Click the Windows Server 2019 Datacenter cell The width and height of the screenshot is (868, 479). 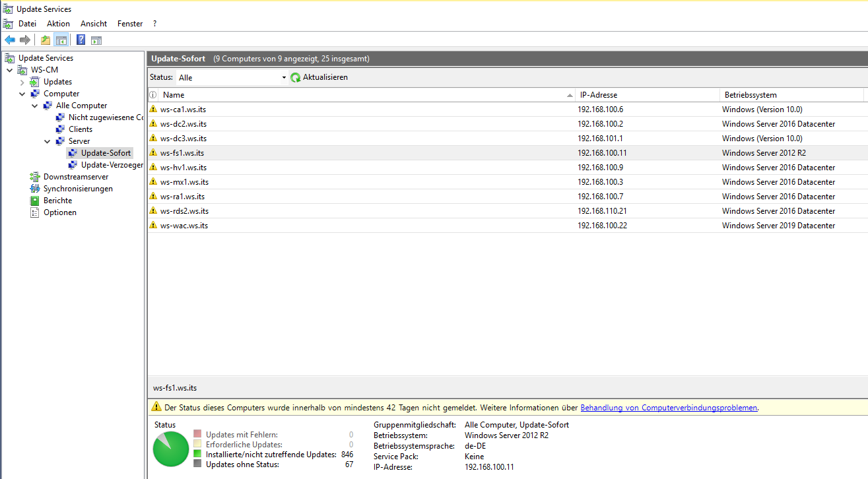pyautogui.click(x=778, y=226)
